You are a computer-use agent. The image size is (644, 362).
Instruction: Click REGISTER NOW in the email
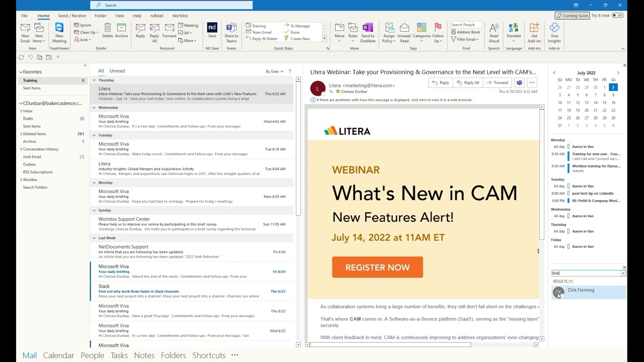[x=377, y=267]
